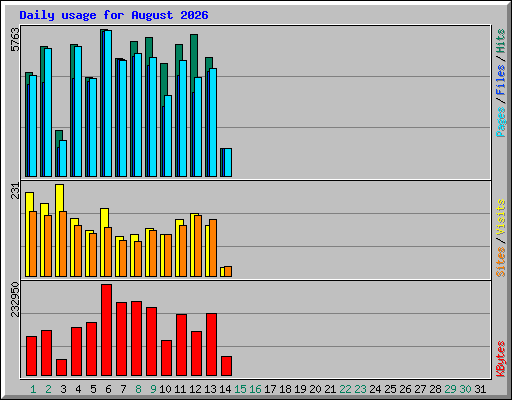Select the day 3 red KBytes bar
512x400 pixels.
pos(62,367)
